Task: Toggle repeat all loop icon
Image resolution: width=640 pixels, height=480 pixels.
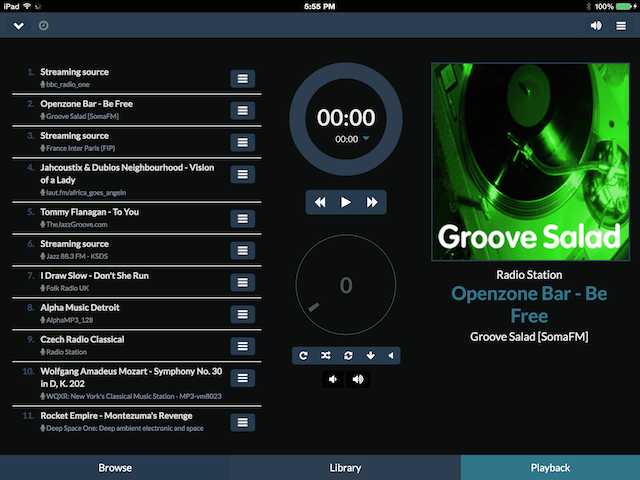Action: click(x=348, y=356)
